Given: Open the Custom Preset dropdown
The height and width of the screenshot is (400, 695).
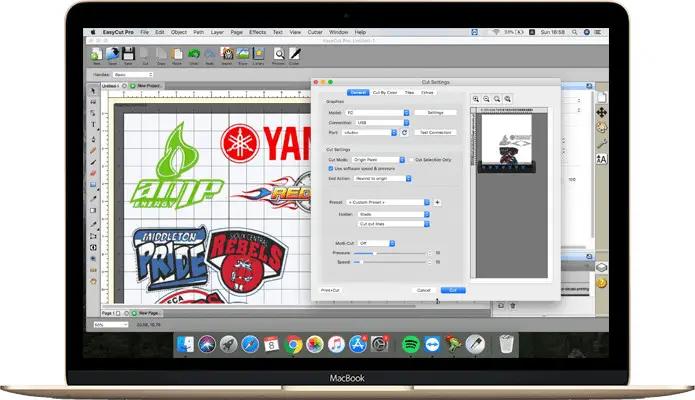Looking at the screenshot, I should [x=386, y=202].
